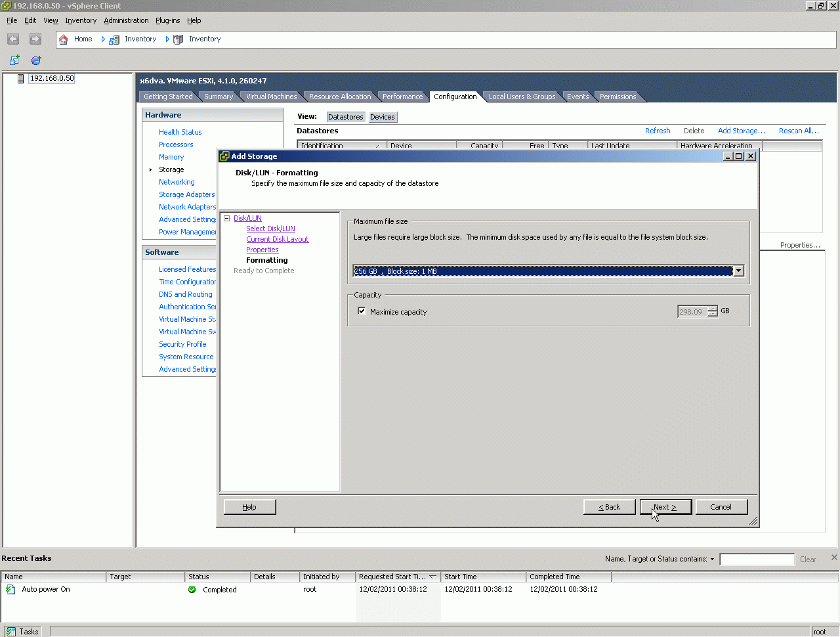Image resolution: width=840 pixels, height=637 pixels.
Task: Click Next in the Add Storage wizard
Action: coord(665,507)
